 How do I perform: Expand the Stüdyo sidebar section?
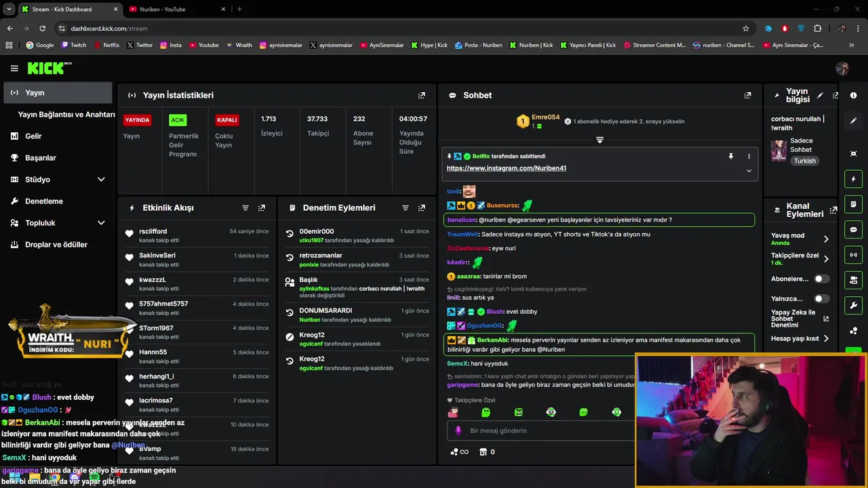(x=101, y=180)
